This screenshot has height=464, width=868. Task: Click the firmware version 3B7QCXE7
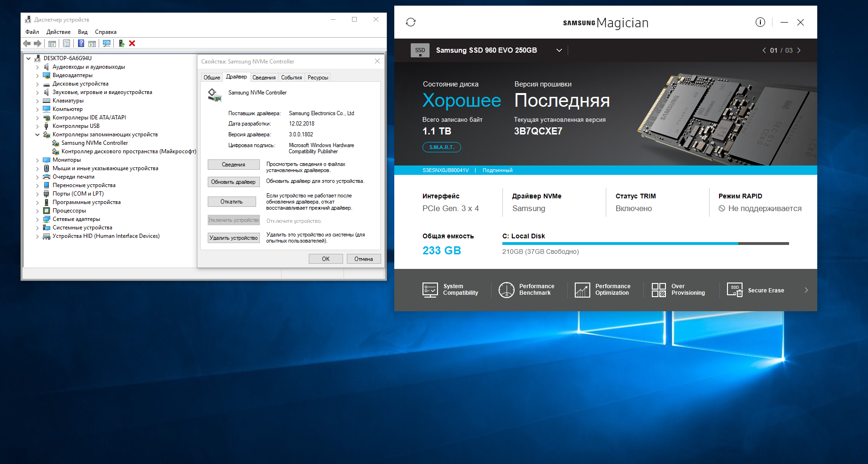pyautogui.click(x=538, y=131)
